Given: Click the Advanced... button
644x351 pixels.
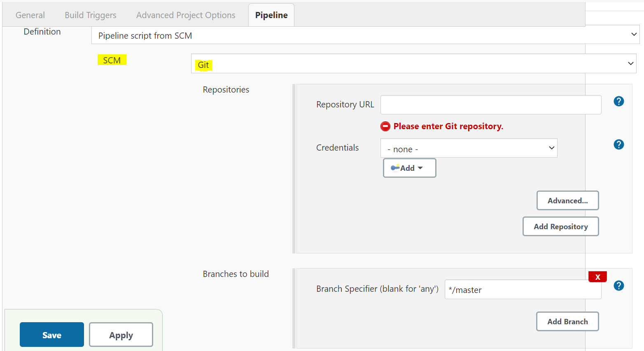Looking at the screenshot, I should point(567,201).
